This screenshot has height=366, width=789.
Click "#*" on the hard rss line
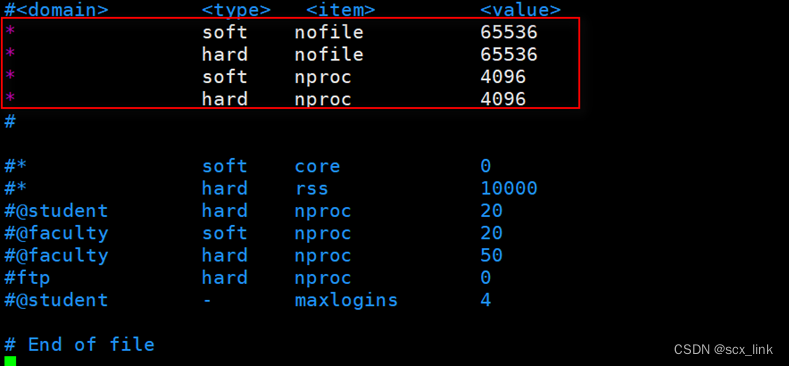15,188
